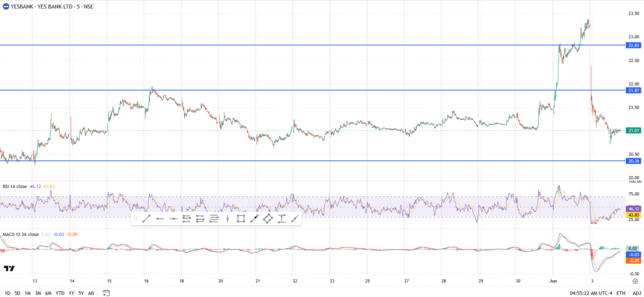Set time range to YTD
Viewport: 644px width, 297px height.
click(60, 293)
